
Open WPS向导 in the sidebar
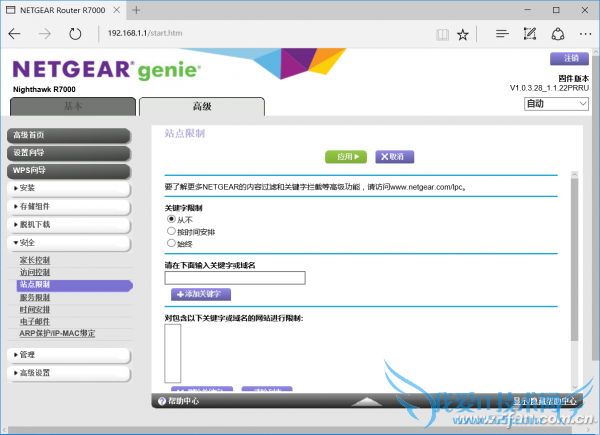(69, 171)
